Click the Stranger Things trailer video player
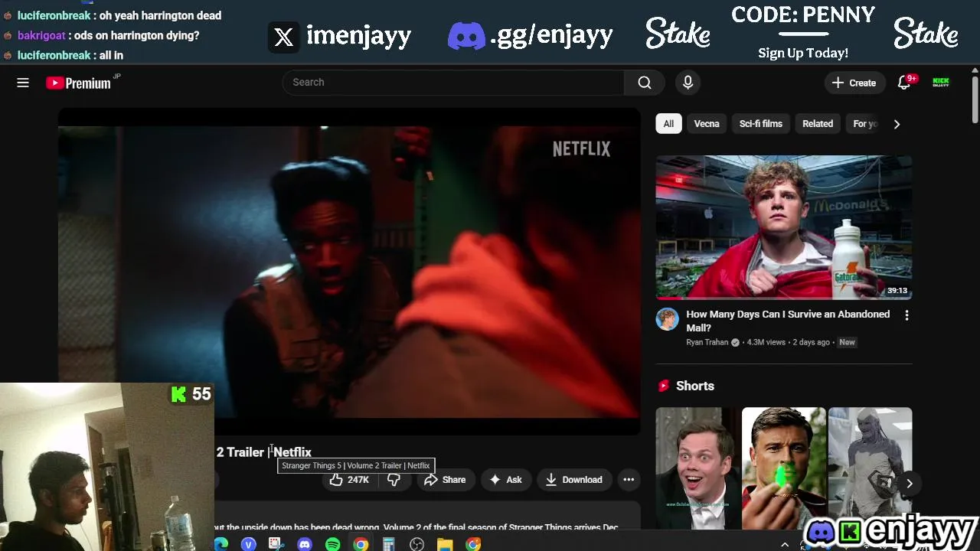This screenshot has width=980, height=551. 349,272
